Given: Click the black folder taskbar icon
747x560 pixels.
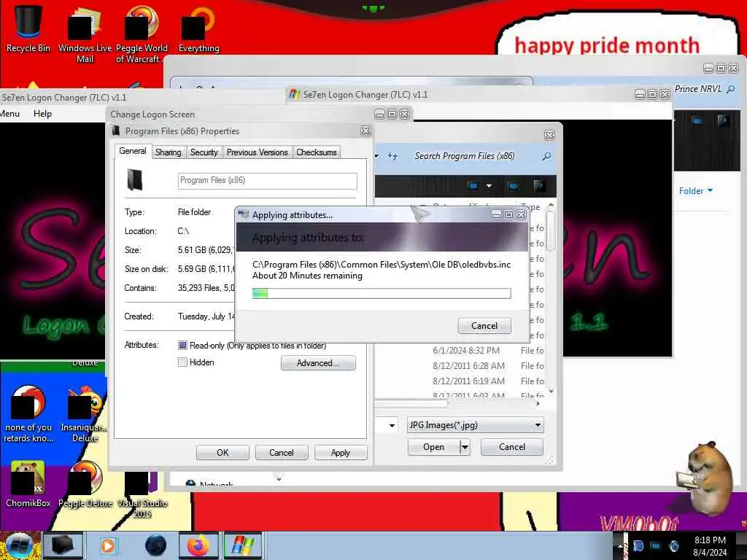Looking at the screenshot, I should [x=63, y=545].
